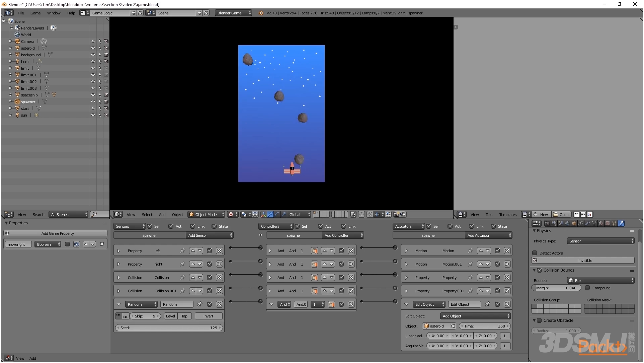Click the Invert button on Random sensor

click(208, 316)
